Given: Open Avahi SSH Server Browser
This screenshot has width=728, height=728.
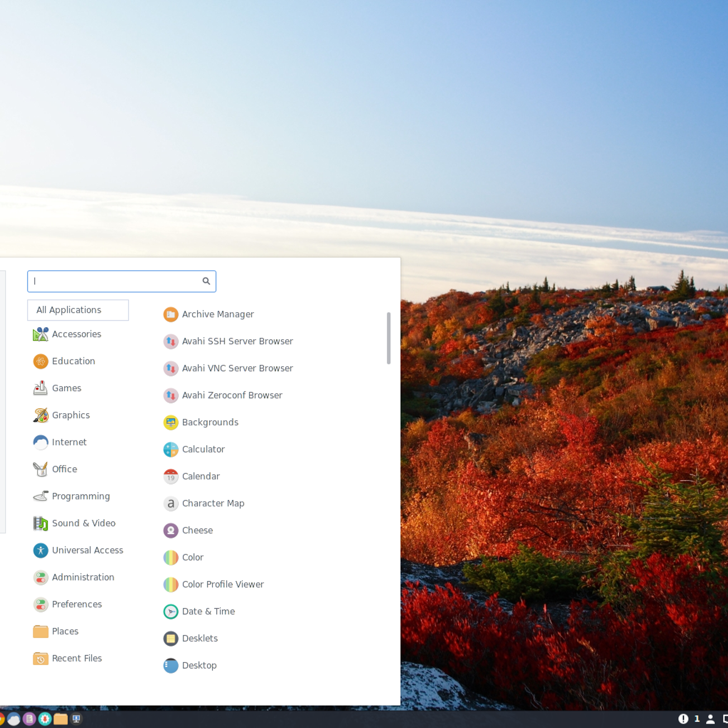Looking at the screenshot, I should [237, 341].
